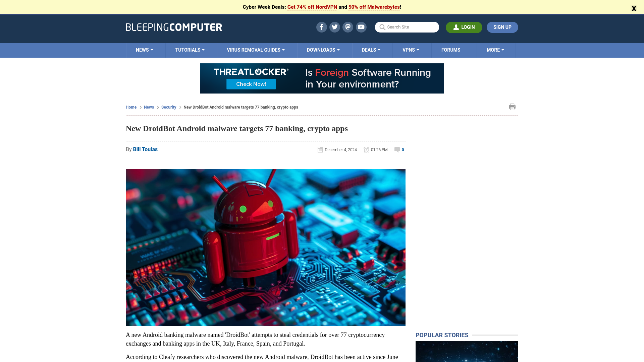Viewport: 644px width, 362px height.
Task: Click the Twitter bird icon
Action: (x=334, y=27)
